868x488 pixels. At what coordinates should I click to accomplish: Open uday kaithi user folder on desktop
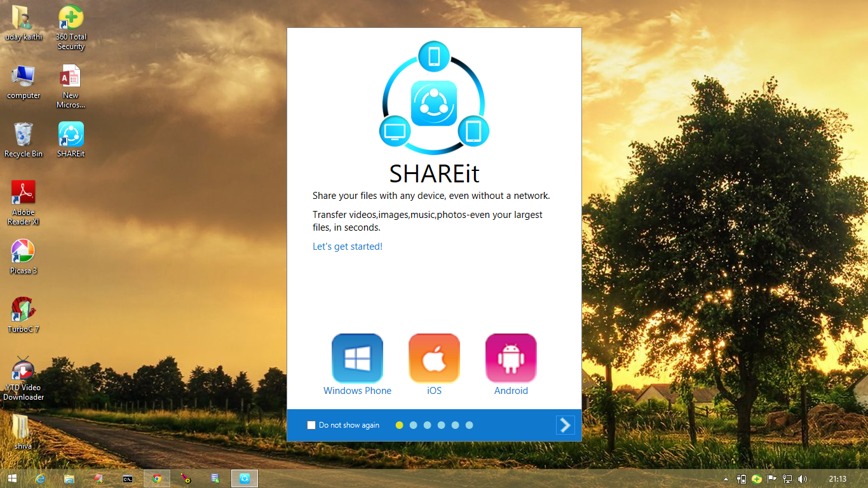pyautogui.click(x=23, y=24)
